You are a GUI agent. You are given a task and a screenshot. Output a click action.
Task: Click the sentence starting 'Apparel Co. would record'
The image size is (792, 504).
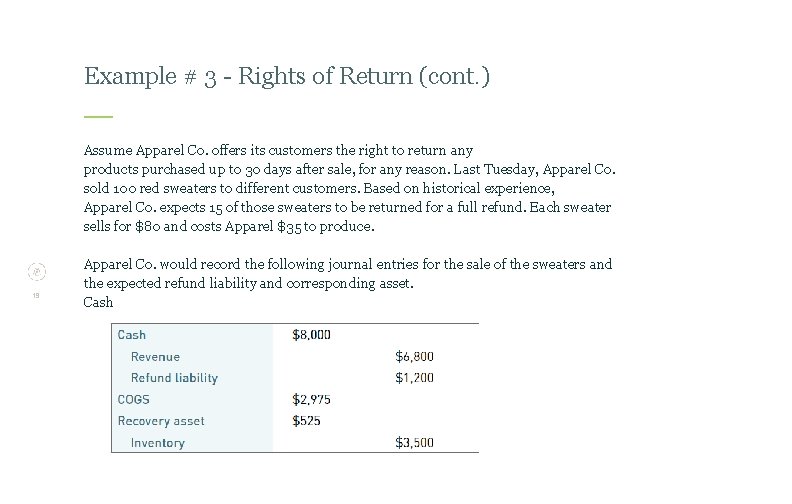[347, 264]
